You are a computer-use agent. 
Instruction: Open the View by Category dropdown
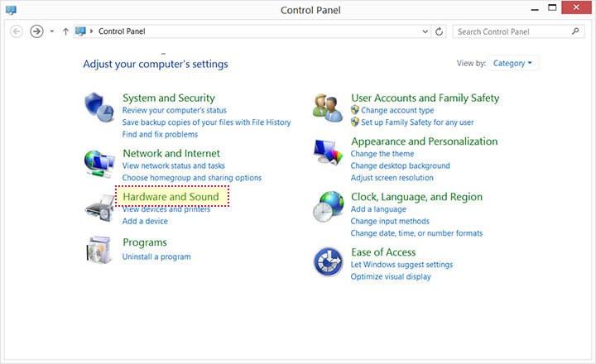point(513,63)
